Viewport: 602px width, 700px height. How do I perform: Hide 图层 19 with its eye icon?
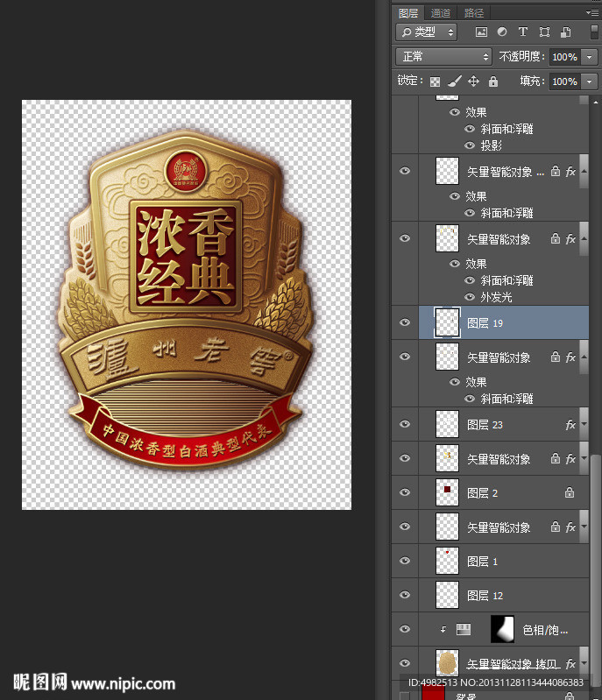coord(405,322)
